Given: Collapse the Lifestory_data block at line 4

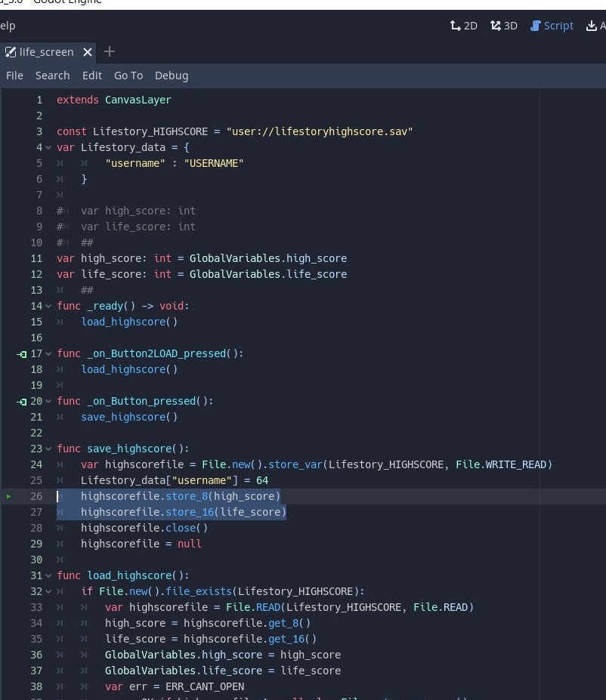Looking at the screenshot, I should coord(49,147).
